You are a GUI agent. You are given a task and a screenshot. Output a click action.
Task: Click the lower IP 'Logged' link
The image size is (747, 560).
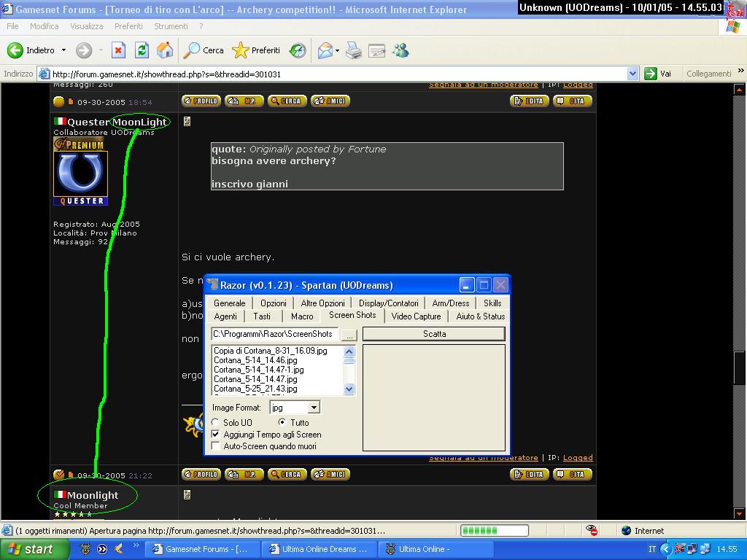578,458
